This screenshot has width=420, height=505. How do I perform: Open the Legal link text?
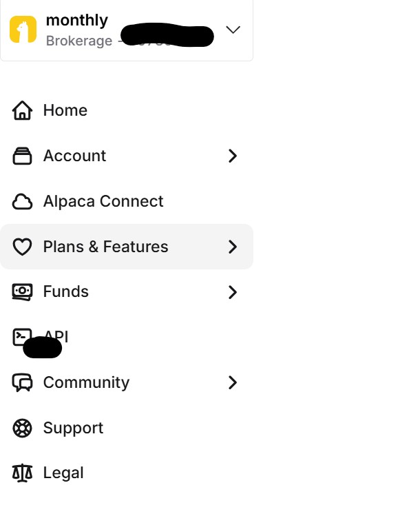63,473
